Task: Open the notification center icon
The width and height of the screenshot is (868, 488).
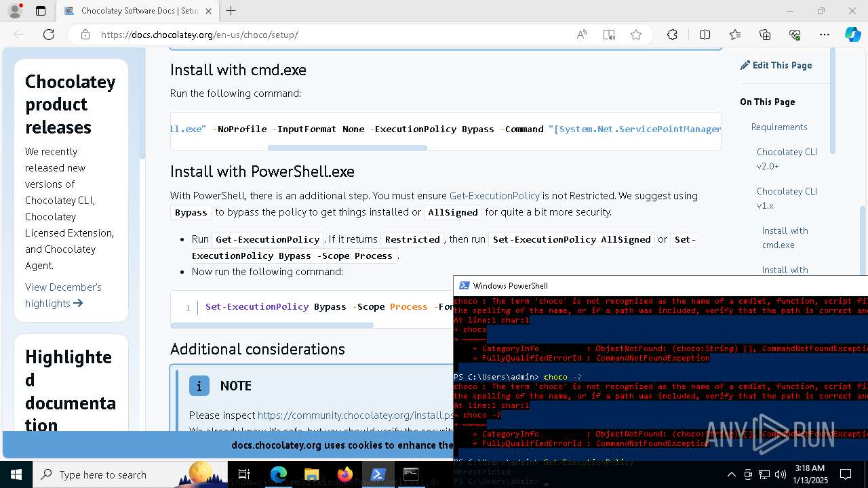Action: [x=846, y=474]
